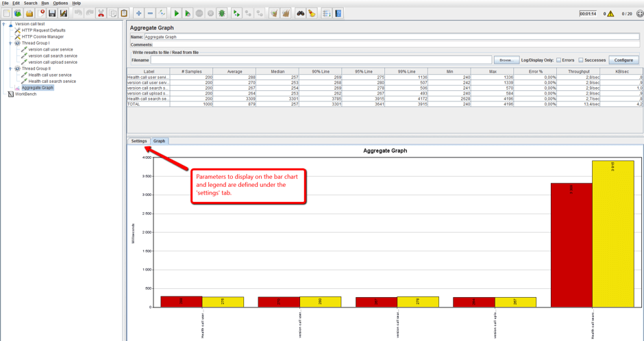Save the test plan with floppy icon
This screenshot has width=644, height=341.
(52, 14)
